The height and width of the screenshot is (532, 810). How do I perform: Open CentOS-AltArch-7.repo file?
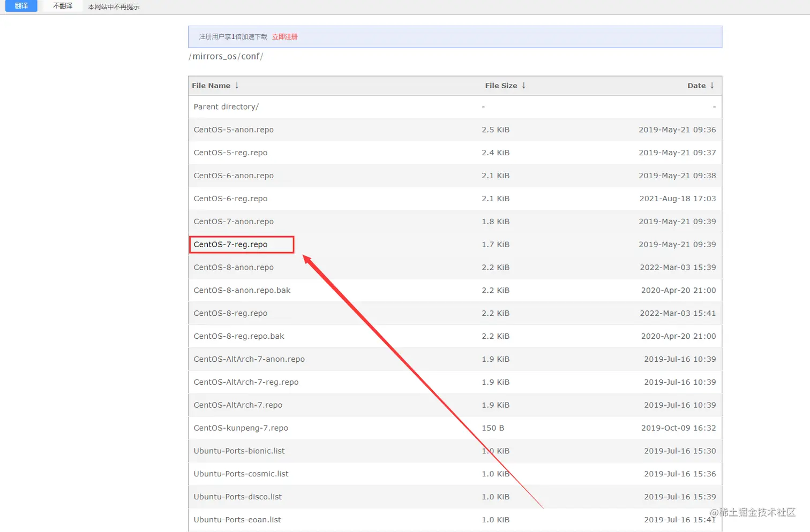[x=238, y=406]
